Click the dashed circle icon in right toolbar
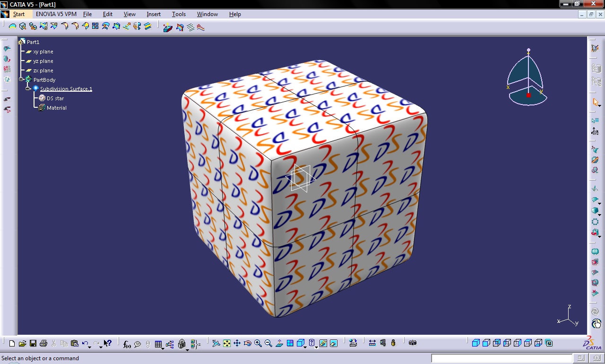The image size is (605, 364). pyautogui.click(x=595, y=222)
